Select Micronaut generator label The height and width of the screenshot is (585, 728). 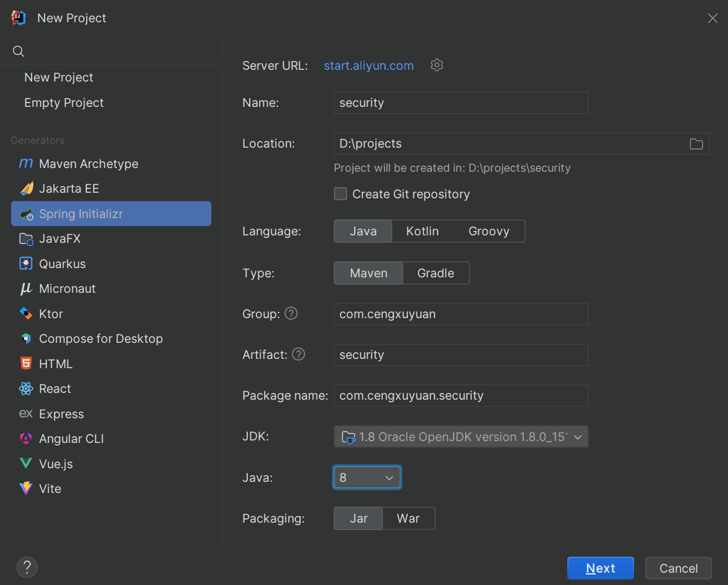pos(67,288)
